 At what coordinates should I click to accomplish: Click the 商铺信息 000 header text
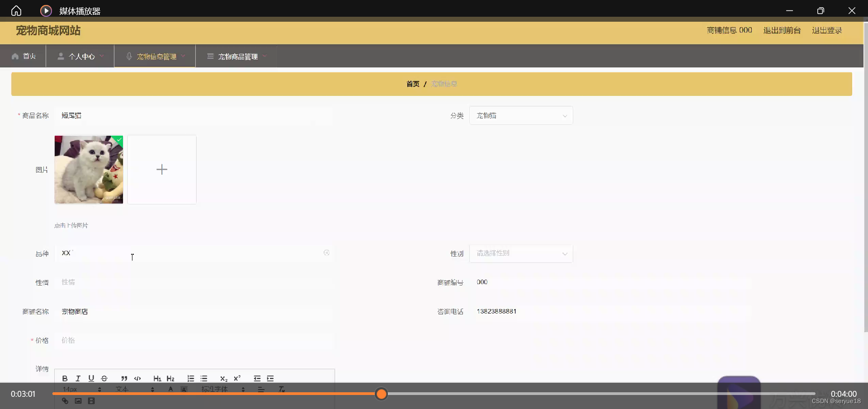tap(729, 30)
